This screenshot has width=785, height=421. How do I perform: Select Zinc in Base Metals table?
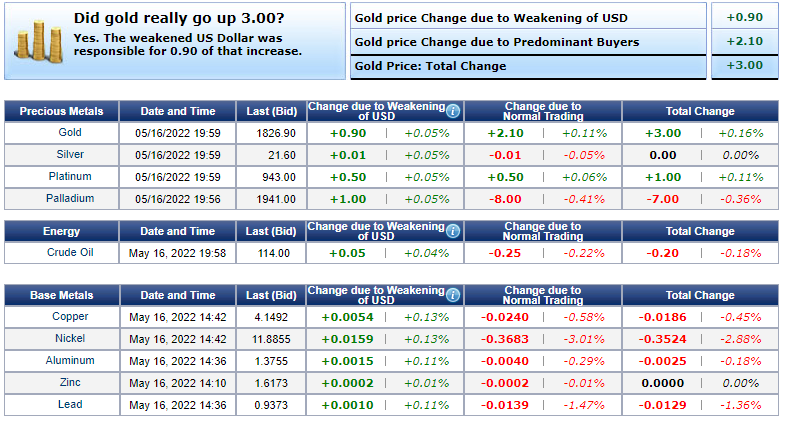click(69, 383)
